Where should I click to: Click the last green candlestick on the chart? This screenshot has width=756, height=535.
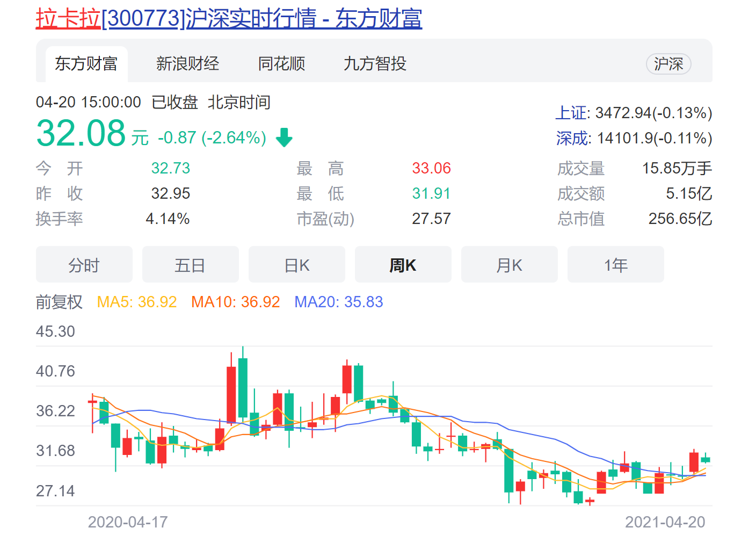point(706,459)
